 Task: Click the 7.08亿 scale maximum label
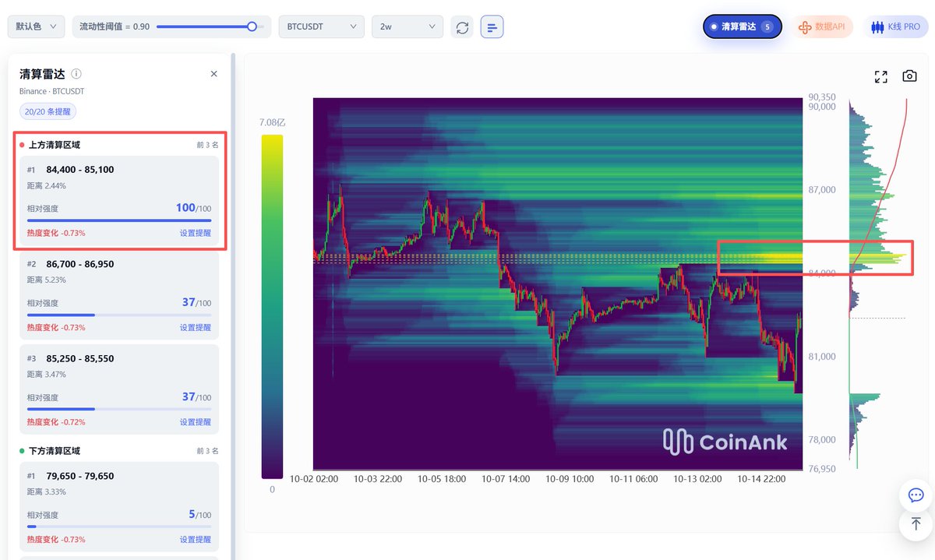(x=273, y=122)
